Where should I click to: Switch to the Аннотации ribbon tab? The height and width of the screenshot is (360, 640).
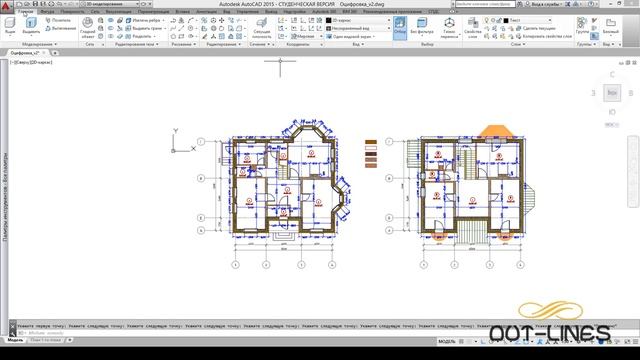point(207,11)
